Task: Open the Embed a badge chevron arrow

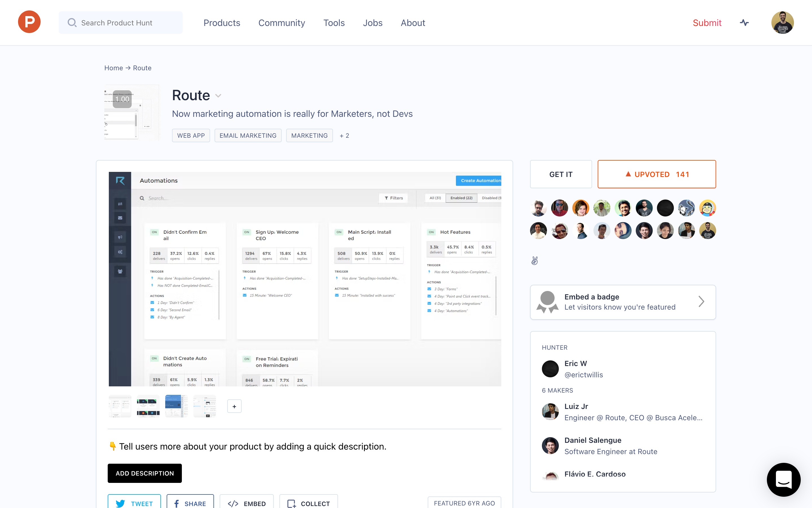Action: click(701, 301)
